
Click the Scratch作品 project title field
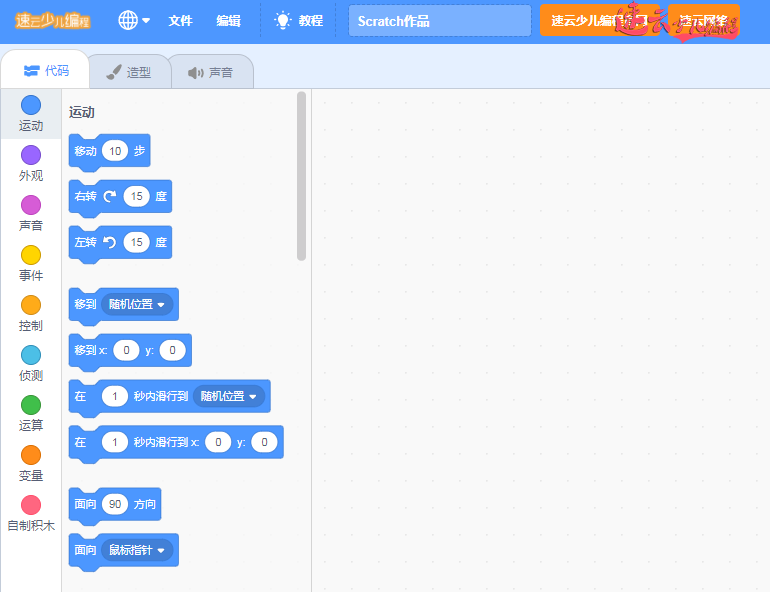coord(439,20)
